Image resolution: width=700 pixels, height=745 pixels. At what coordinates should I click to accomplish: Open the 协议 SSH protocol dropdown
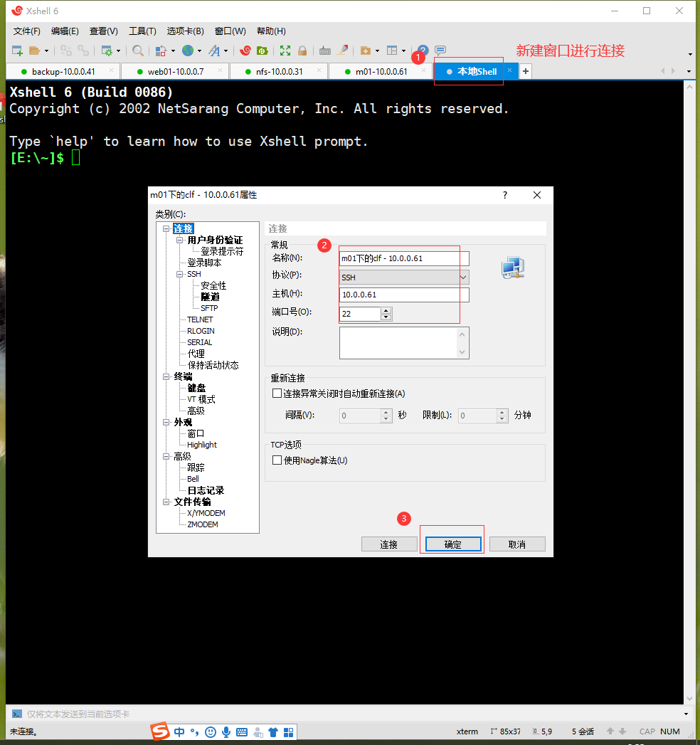click(x=404, y=277)
